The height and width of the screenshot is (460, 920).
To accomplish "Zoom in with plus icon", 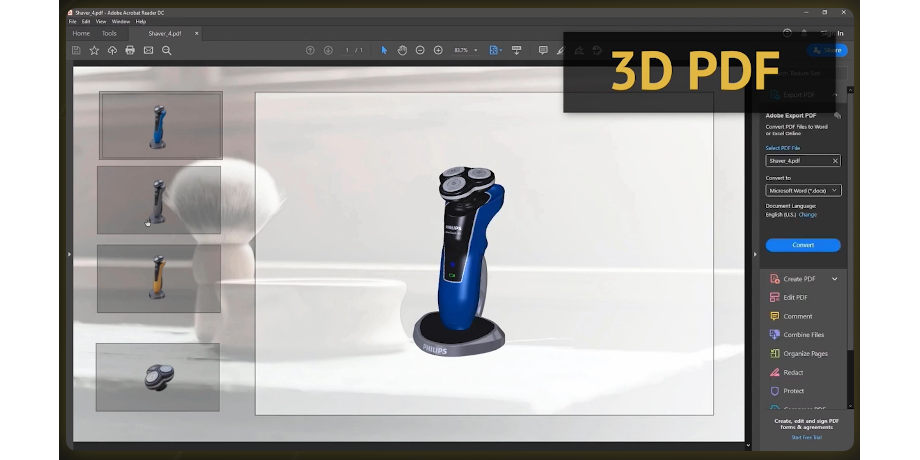I will pyautogui.click(x=438, y=50).
